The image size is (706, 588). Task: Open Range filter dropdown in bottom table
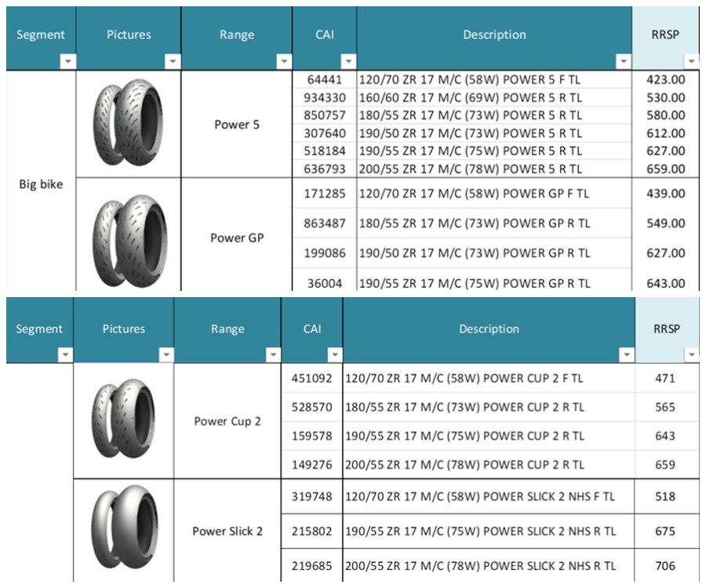coord(273,355)
